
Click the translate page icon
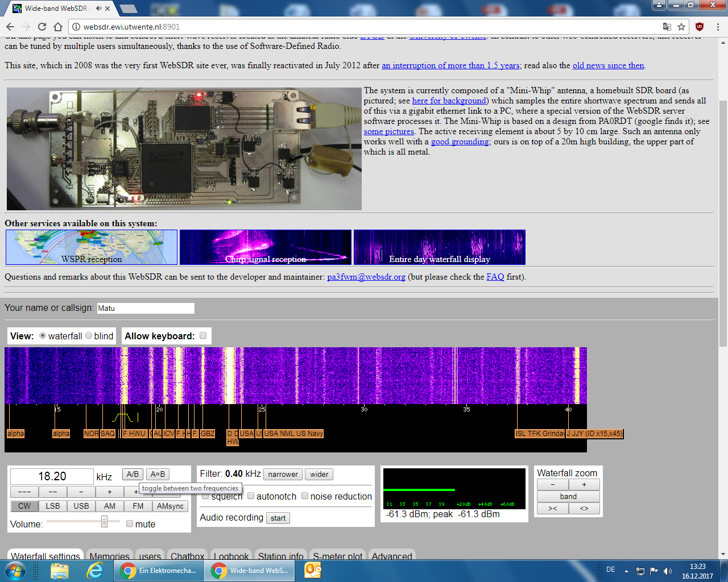667,27
